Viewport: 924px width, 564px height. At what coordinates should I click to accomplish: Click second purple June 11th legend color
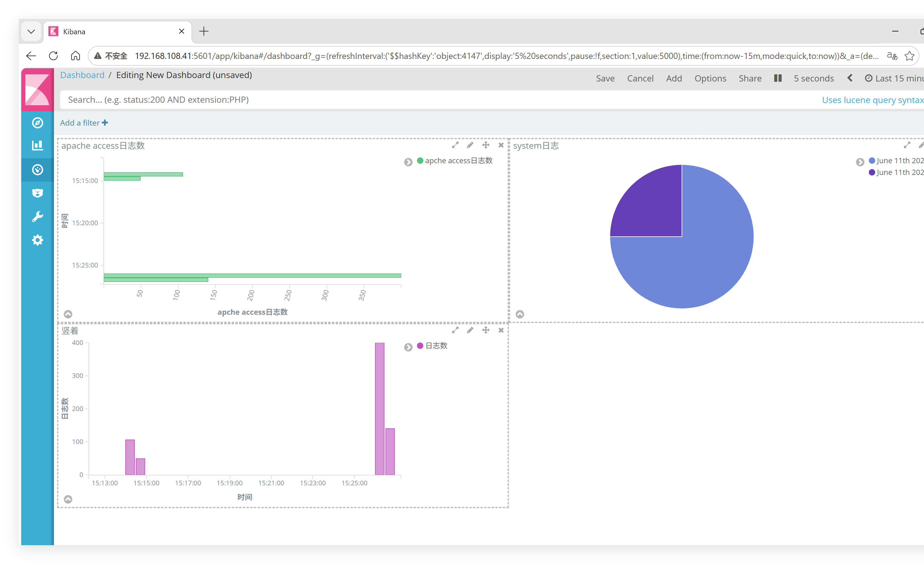coord(872,172)
